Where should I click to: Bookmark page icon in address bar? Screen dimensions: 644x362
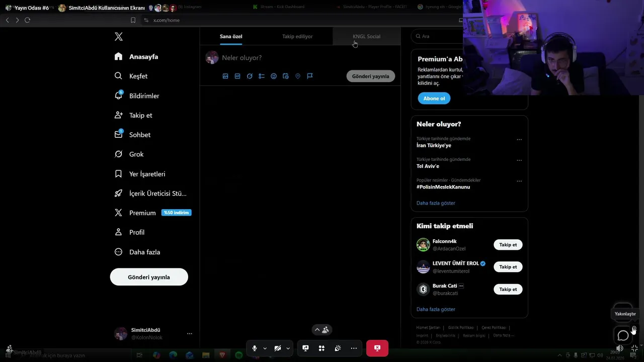[x=133, y=20]
